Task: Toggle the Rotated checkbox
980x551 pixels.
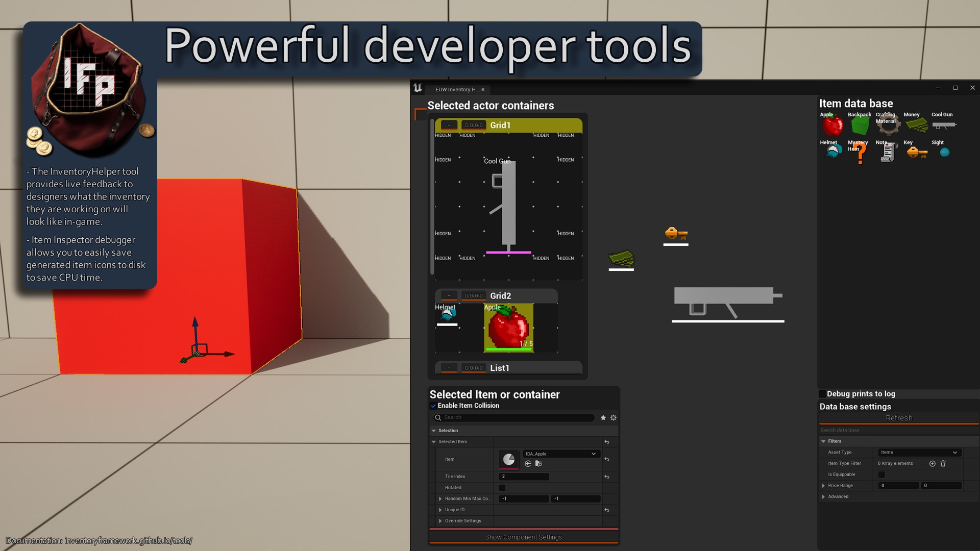Action: [x=502, y=488]
